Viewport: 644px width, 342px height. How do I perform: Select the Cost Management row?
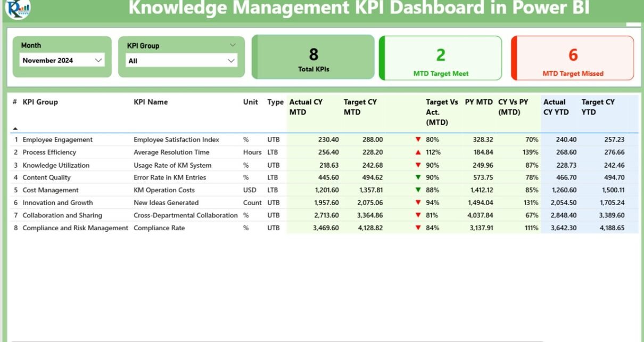coord(325,190)
